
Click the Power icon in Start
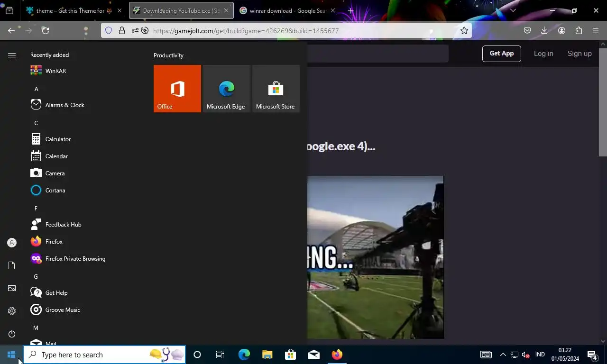(12, 334)
